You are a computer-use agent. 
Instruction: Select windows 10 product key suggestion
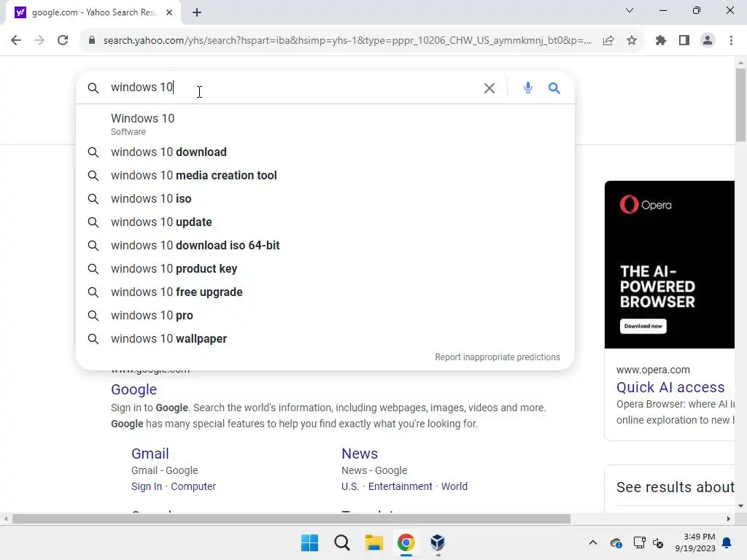[x=325, y=268]
